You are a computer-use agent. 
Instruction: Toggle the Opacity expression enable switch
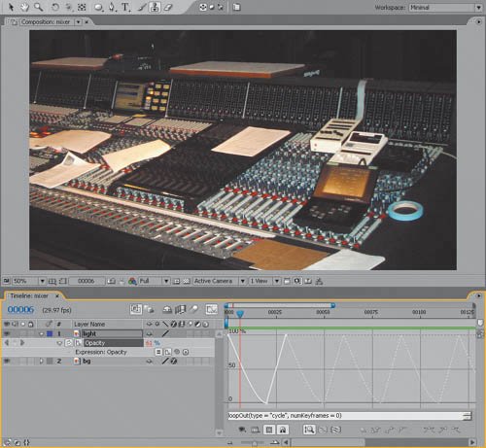click(158, 352)
